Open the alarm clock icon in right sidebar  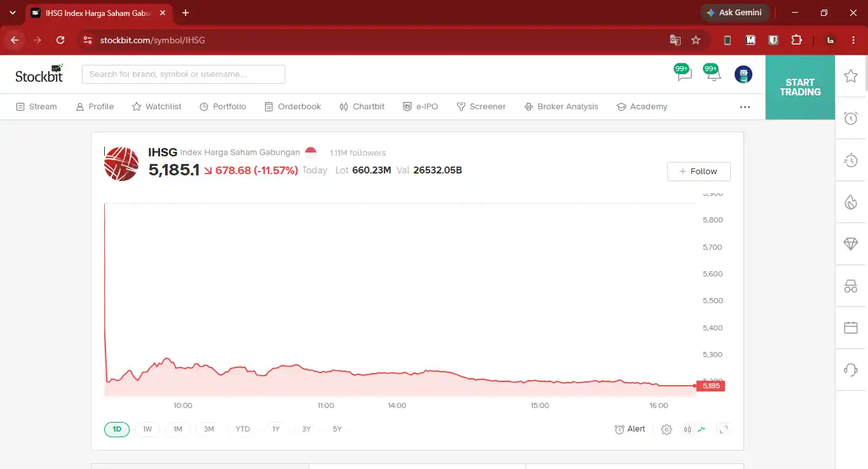click(x=851, y=118)
